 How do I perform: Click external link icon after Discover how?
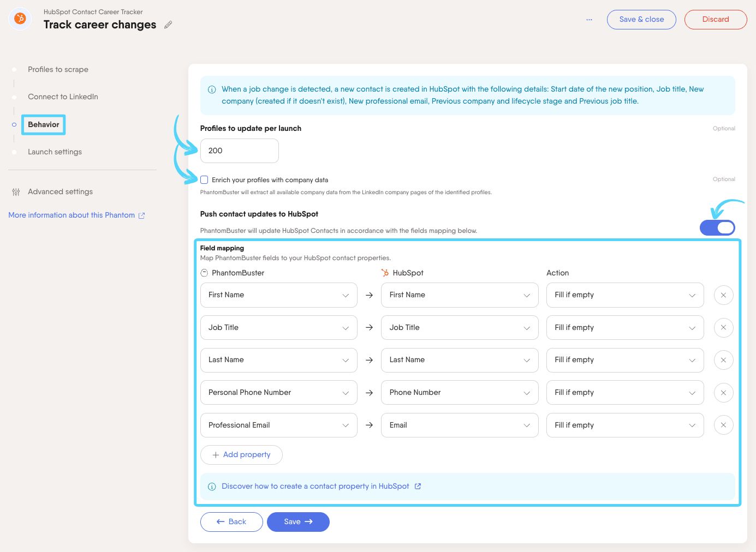click(418, 487)
